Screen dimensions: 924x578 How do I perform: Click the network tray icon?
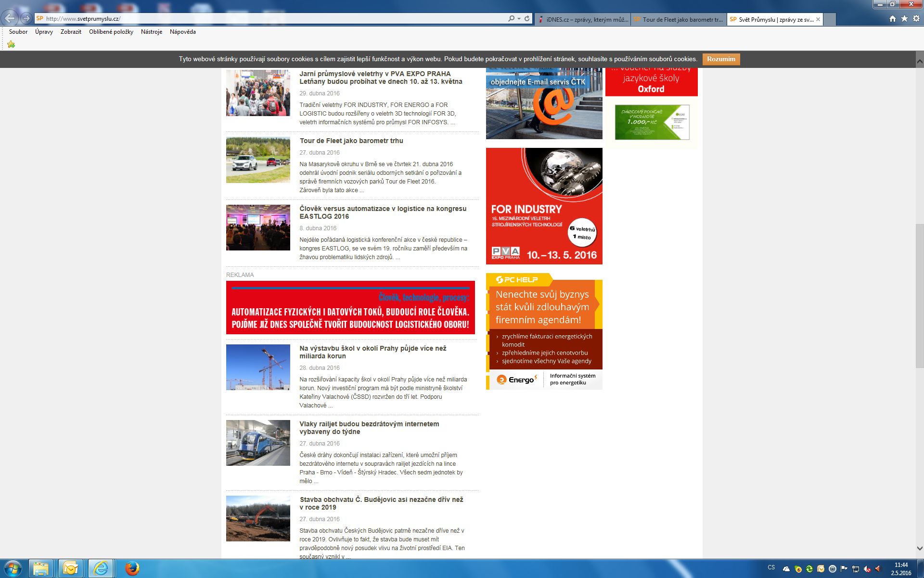tap(856, 569)
